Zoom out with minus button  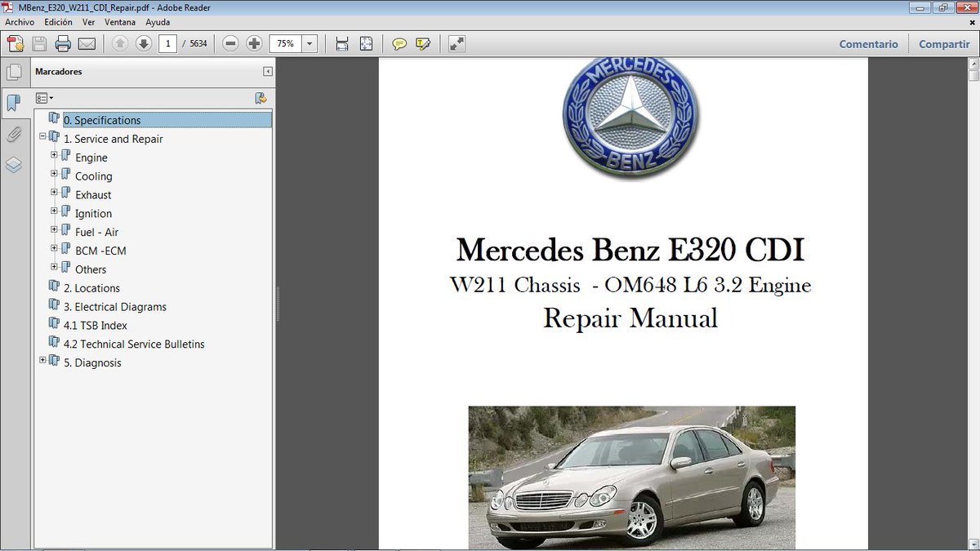(x=231, y=44)
